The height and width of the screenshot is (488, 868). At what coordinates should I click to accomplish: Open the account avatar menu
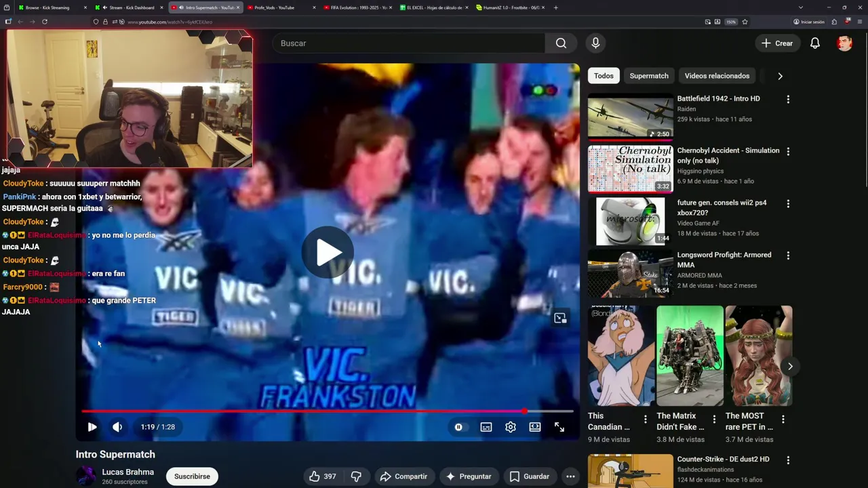(844, 43)
